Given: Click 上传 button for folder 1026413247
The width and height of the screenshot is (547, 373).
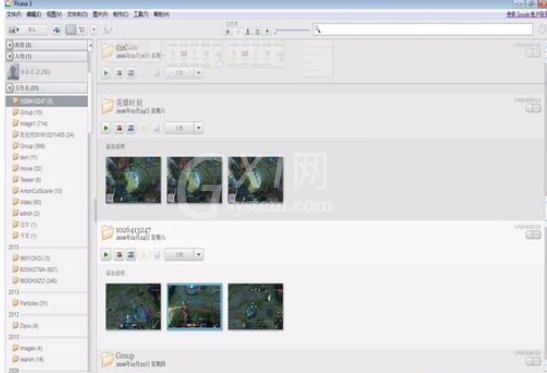Looking at the screenshot, I should (x=179, y=255).
